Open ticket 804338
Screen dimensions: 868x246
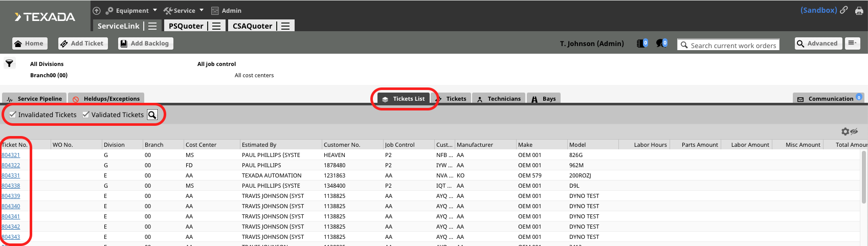tap(11, 186)
